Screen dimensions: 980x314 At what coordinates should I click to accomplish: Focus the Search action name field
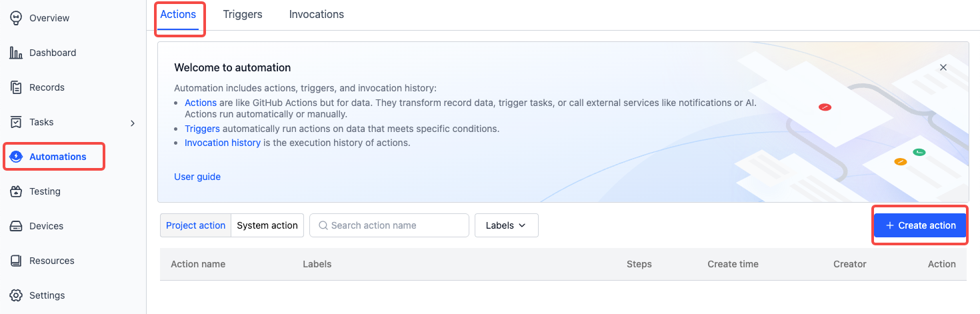click(x=389, y=225)
